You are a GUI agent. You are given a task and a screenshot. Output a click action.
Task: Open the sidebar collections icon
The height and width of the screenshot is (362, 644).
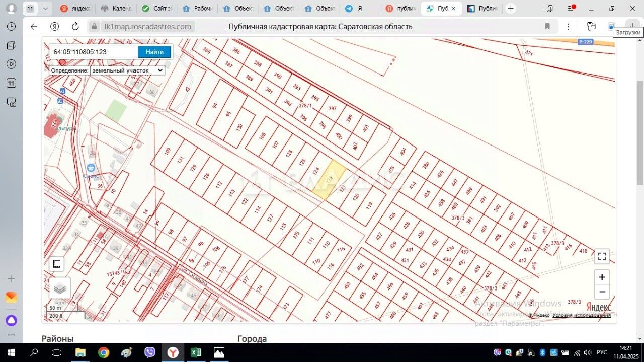coord(11,46)
